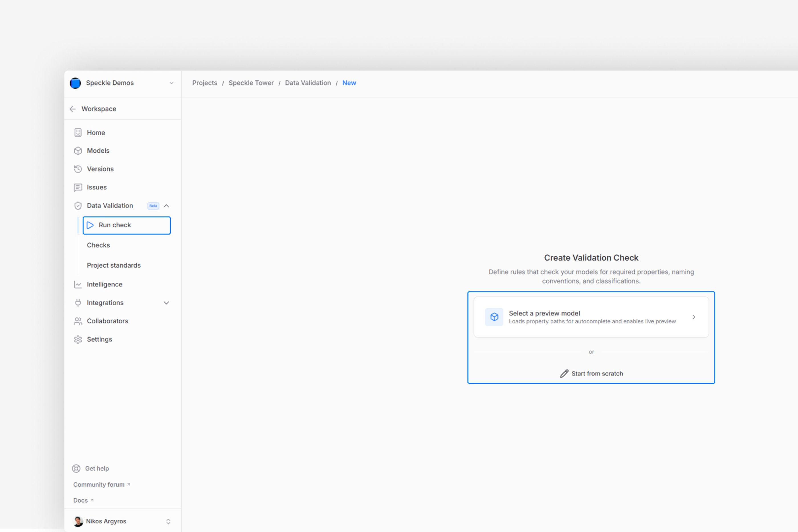Click the Versions history icon
The width and height of the screenshot is (798, 532).
pyautogui.click(x=78, y=169)
